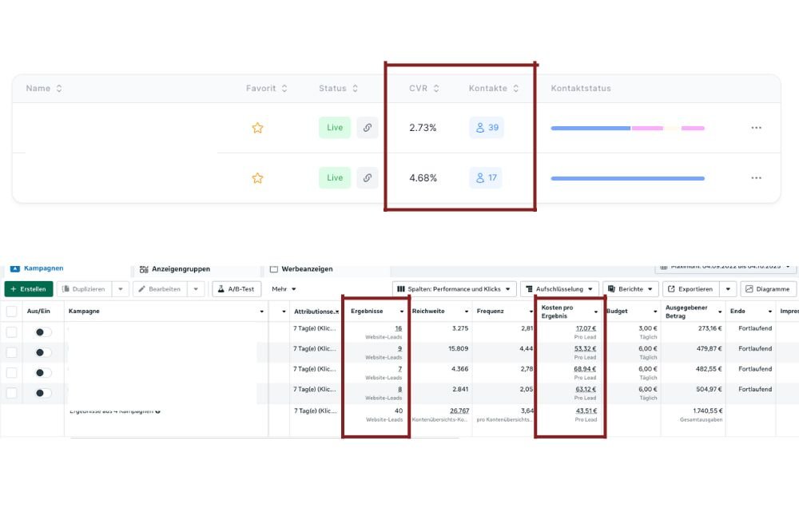
Task: Toggle the first campaign on/off switch
Action: coord(43,331)
